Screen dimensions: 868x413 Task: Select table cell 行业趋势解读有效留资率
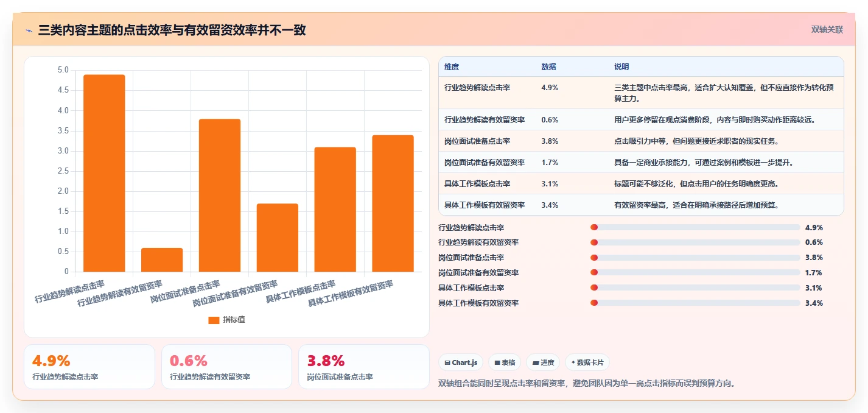[485, 119]
